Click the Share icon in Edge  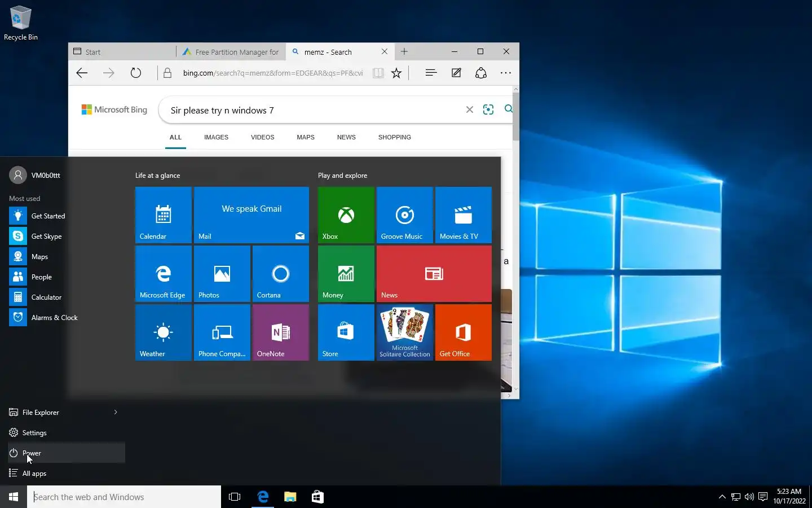(481, 73)
